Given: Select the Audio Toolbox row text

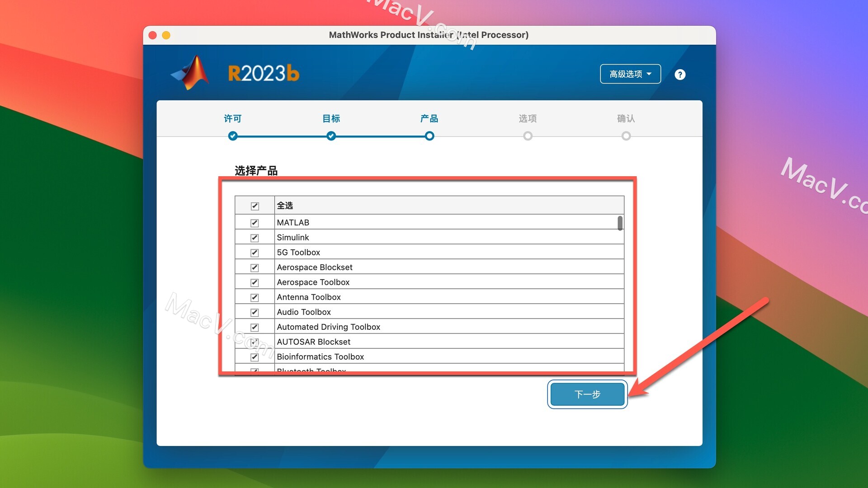Looking at the screenshot, I should tap(304, 312).
